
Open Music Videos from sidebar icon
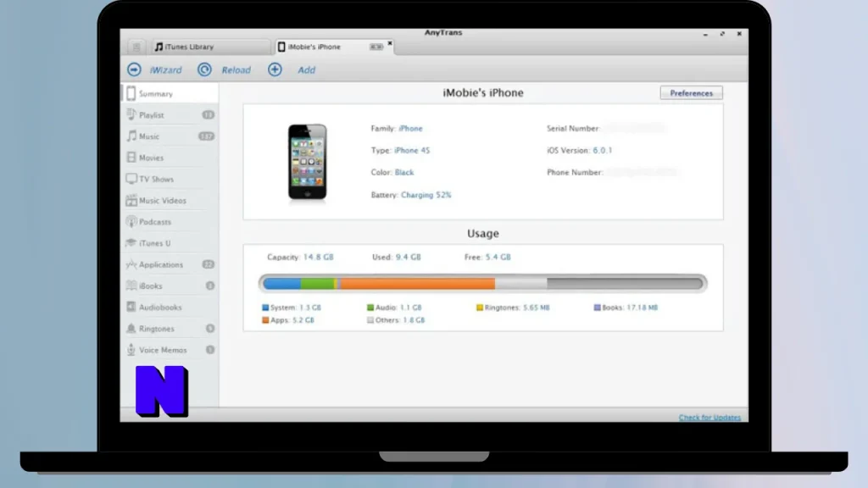click(131, 200)
